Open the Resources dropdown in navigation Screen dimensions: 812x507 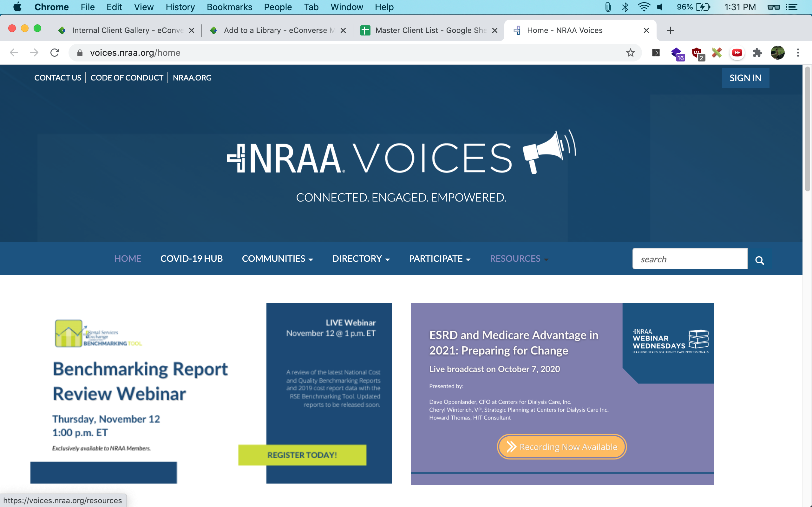518,259
